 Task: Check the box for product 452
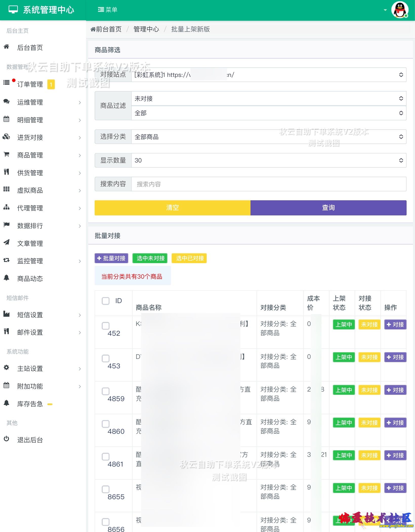coord(106,326)
